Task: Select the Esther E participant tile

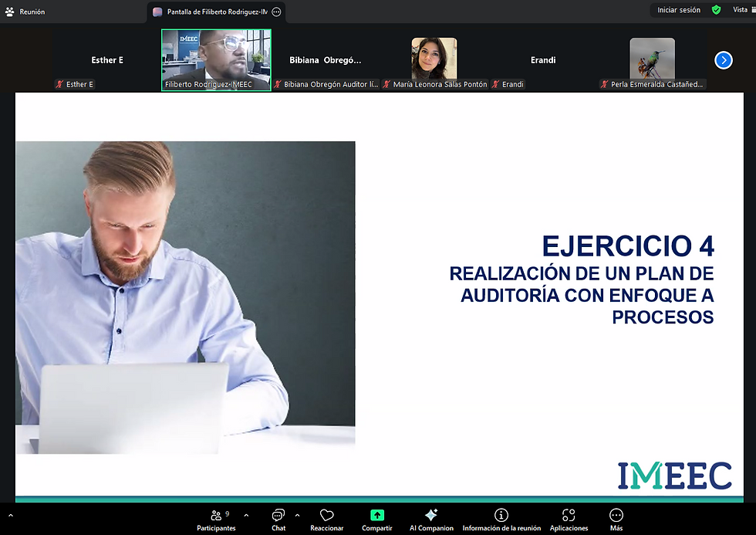Action: pyautogui.click(x=107, y=59)
